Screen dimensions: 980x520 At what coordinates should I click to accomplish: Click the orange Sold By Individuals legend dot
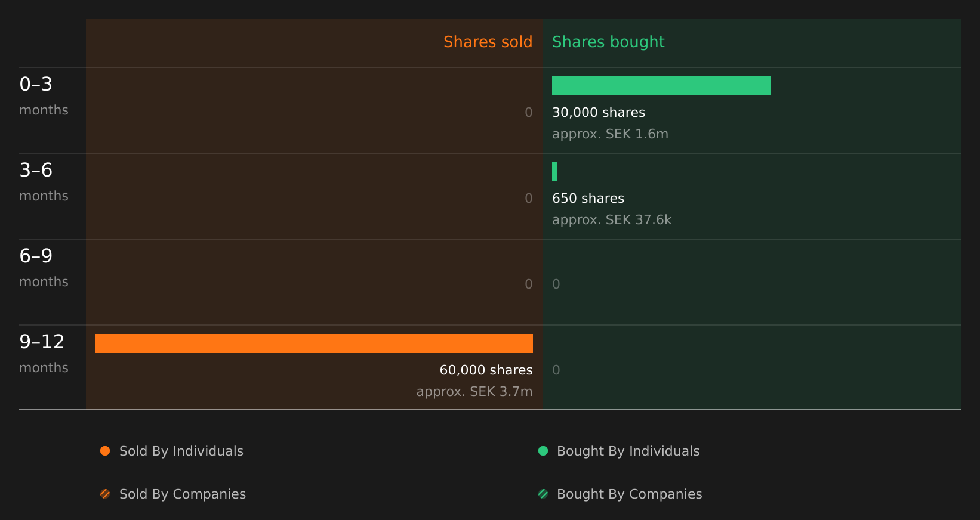[105, 451]
